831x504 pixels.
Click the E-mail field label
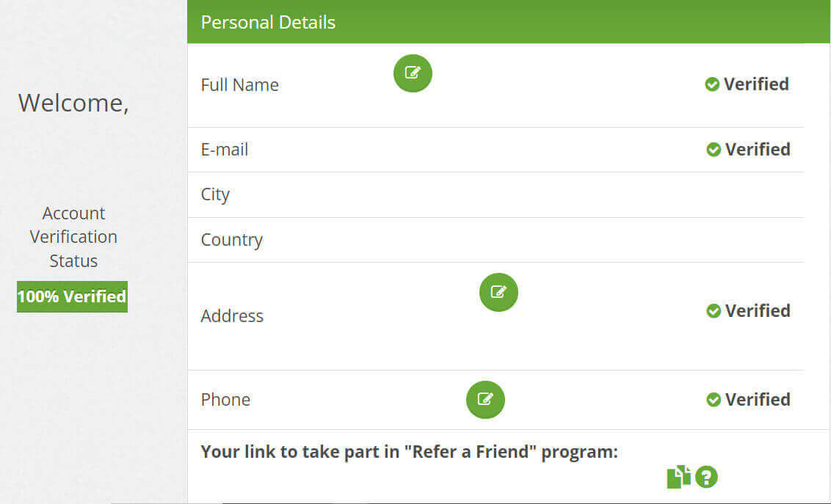point(225,150)
